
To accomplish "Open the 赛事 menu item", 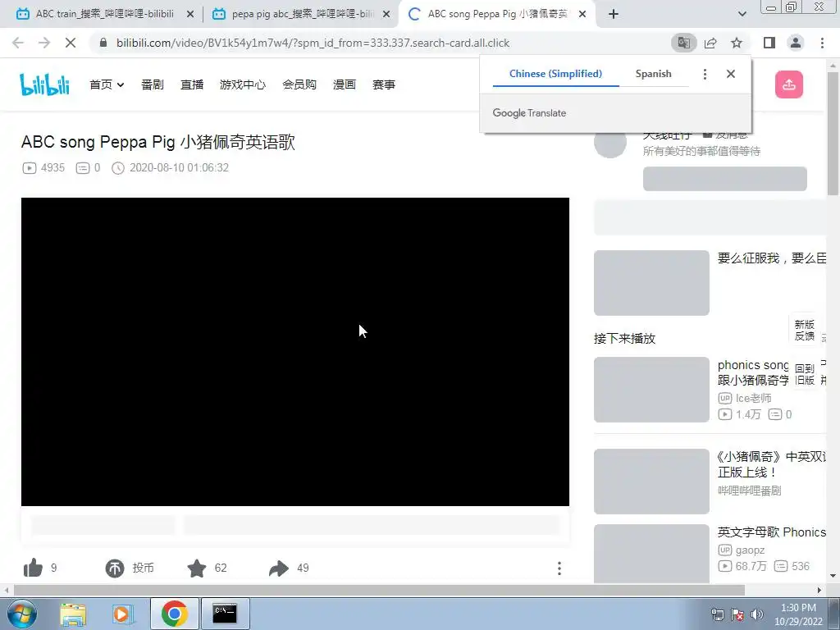I will (x=384, y=84).
